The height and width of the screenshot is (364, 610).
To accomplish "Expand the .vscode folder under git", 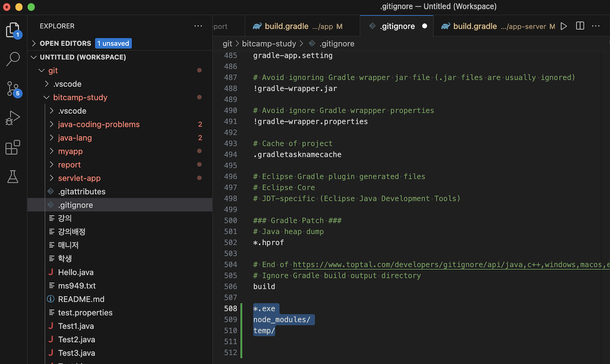I will 47,84.
